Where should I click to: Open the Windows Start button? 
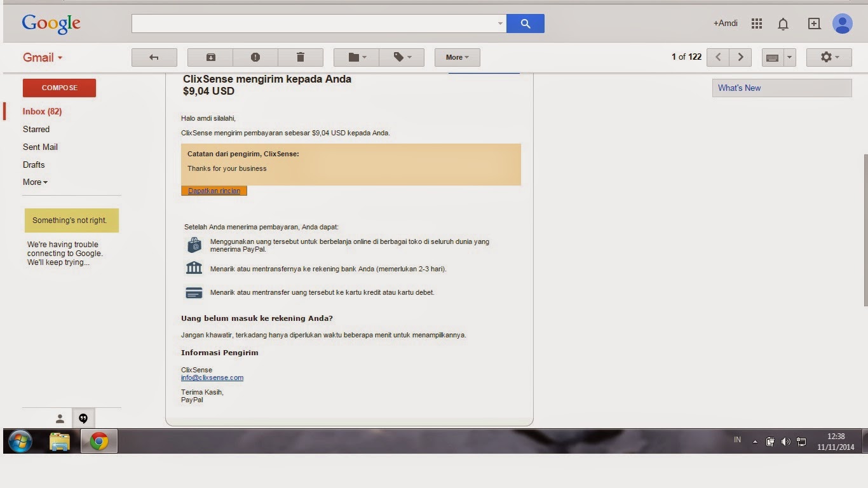tap(20, 441)
